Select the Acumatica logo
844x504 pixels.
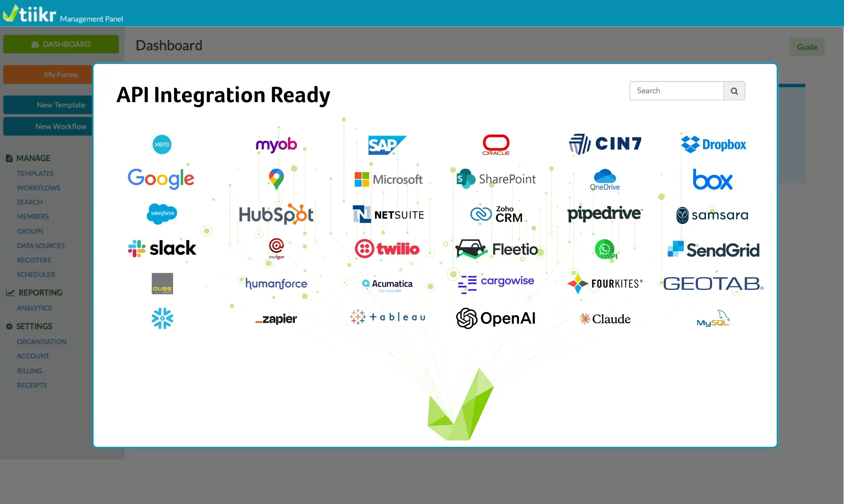(x=387, y=285)
